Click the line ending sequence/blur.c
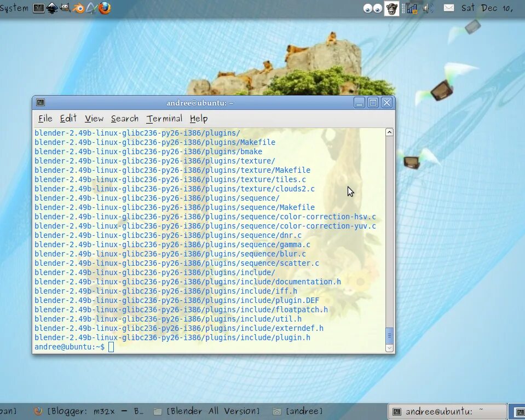The width and height of the screenshot is (525, 420). click(x=170, y=254)
